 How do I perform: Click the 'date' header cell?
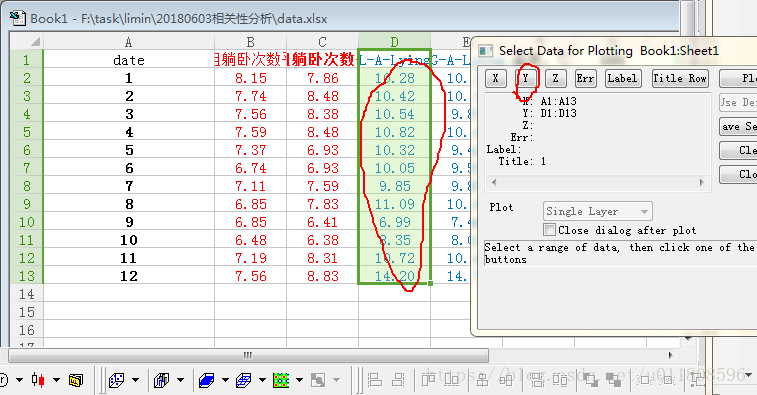[x=129, y=60]
